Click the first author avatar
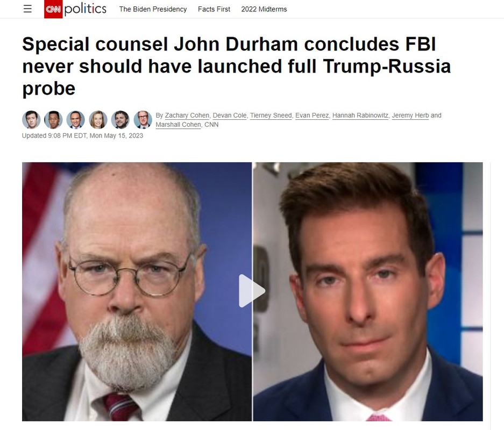Viewport: 504px width, 430px height. click(x=31, y=120)
